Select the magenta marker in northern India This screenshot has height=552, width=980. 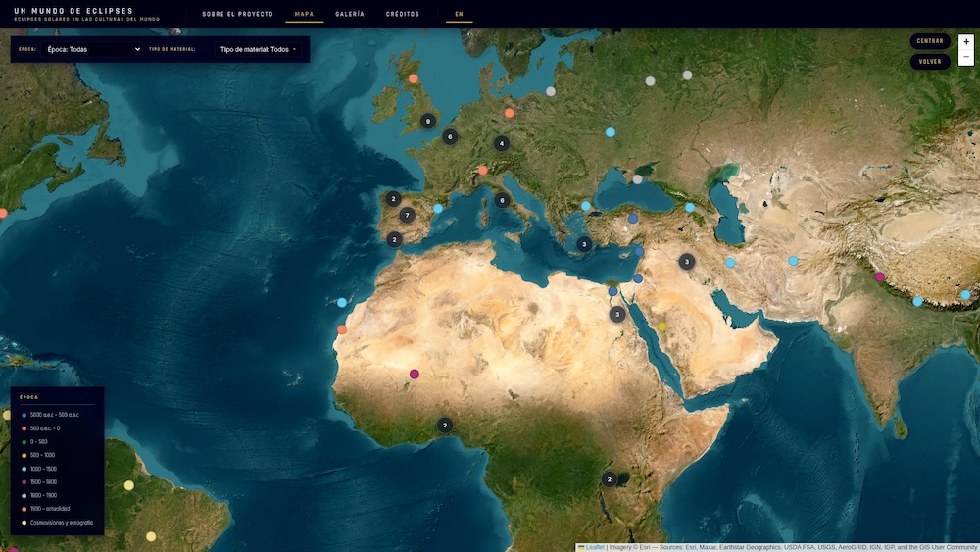(880, 276)
